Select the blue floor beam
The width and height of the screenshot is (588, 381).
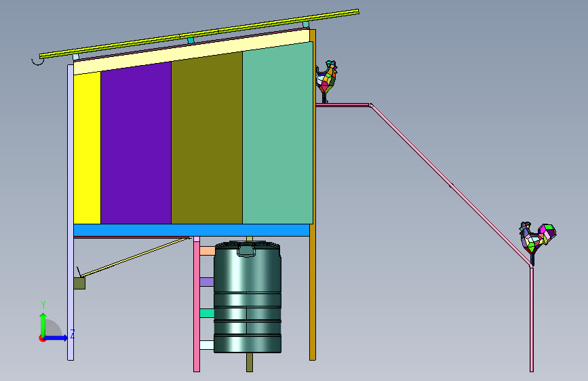192,230
